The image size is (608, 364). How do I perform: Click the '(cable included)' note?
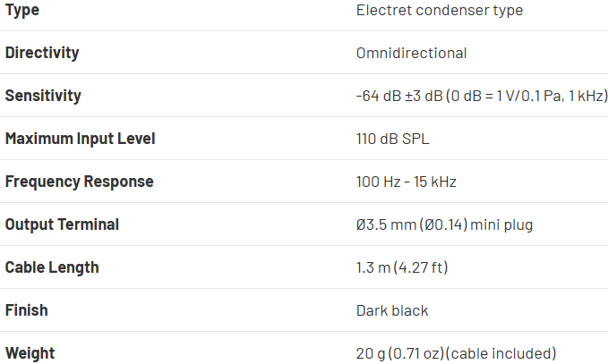click(501, 353)
